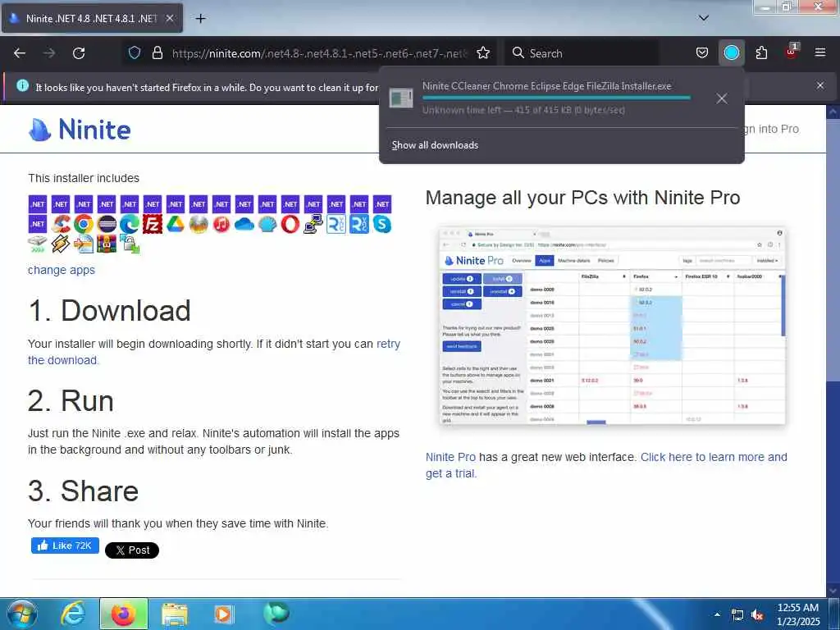
Task: Click the OneDrive cloud icon
Action: coord(244,224)
